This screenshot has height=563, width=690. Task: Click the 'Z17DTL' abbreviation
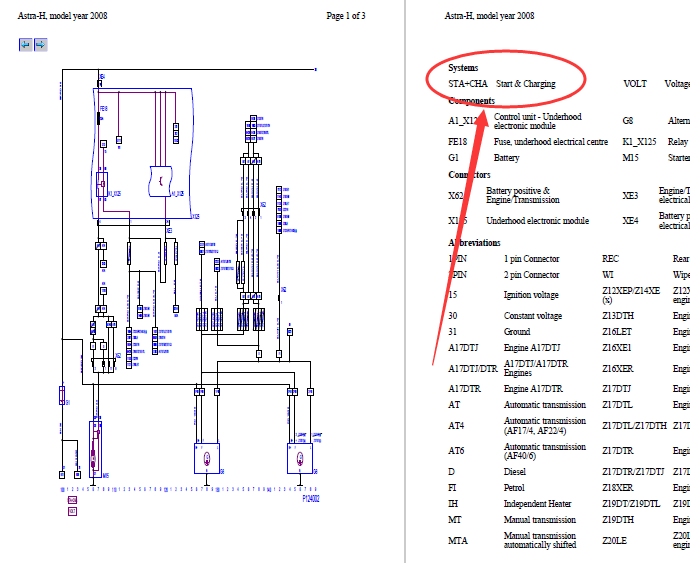(x=617, y=405)
